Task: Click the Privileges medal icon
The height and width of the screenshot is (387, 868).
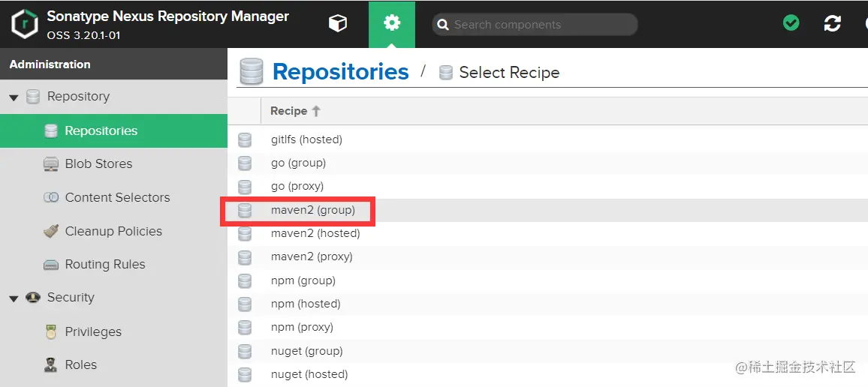Action: [x=51, y=331]
